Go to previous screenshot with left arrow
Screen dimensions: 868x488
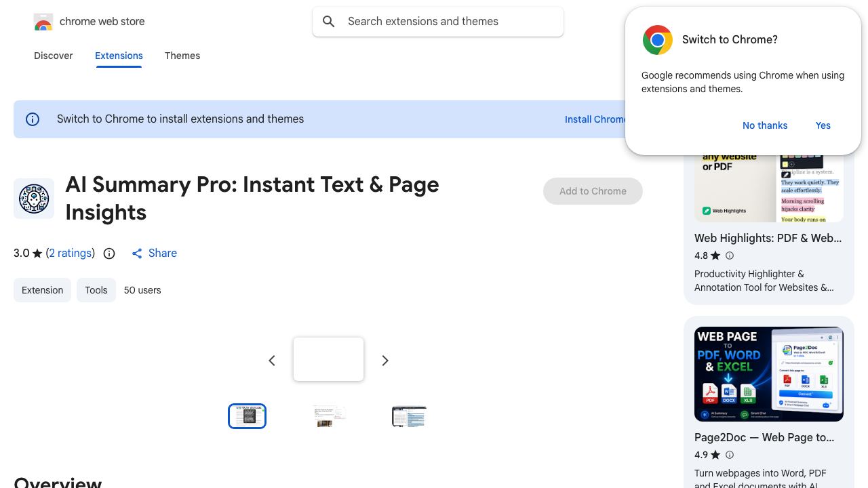[x=272, y=361]
